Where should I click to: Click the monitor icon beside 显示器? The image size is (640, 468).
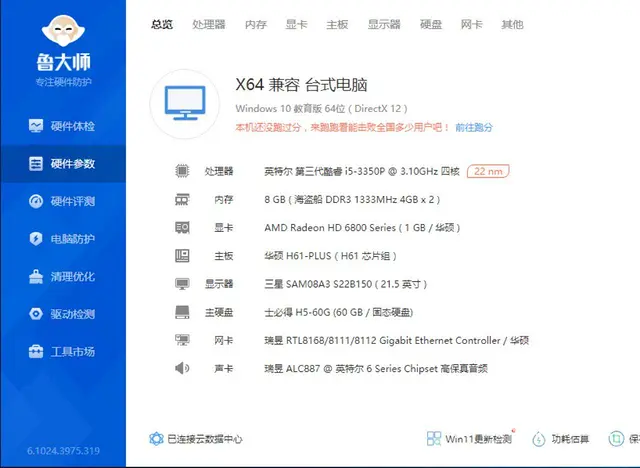click(182, 284)
